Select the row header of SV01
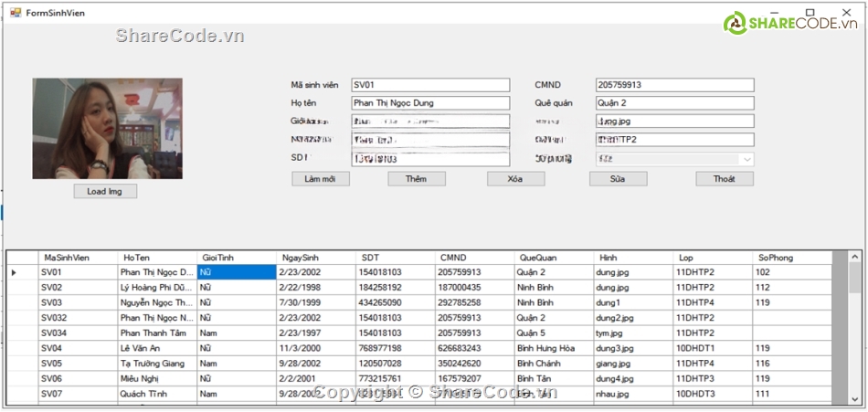The height and width of the screenshot is (412, 868). pos(22,272)
